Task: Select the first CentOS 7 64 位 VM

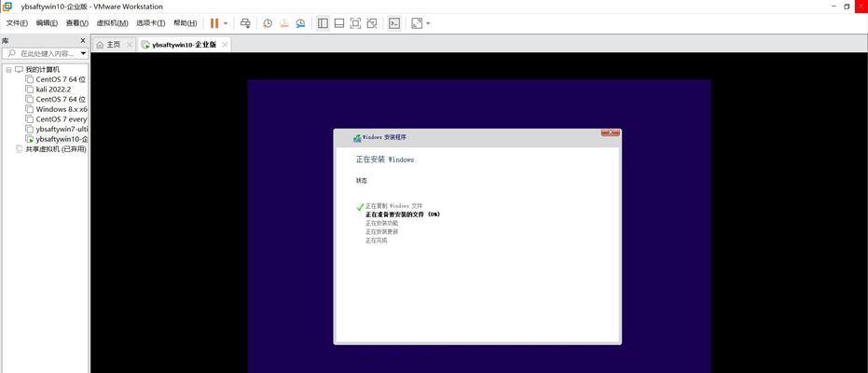Action: (x=61, y=79)
